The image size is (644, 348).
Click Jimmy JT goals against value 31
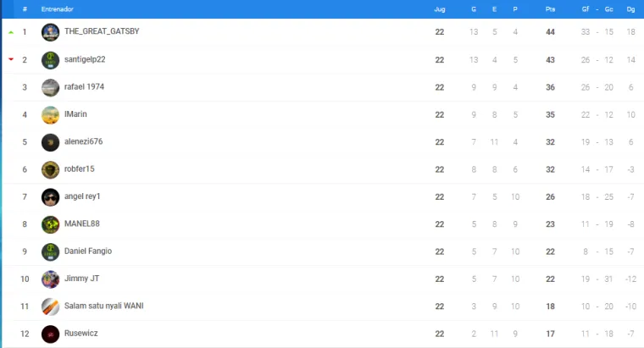point(608,279)
